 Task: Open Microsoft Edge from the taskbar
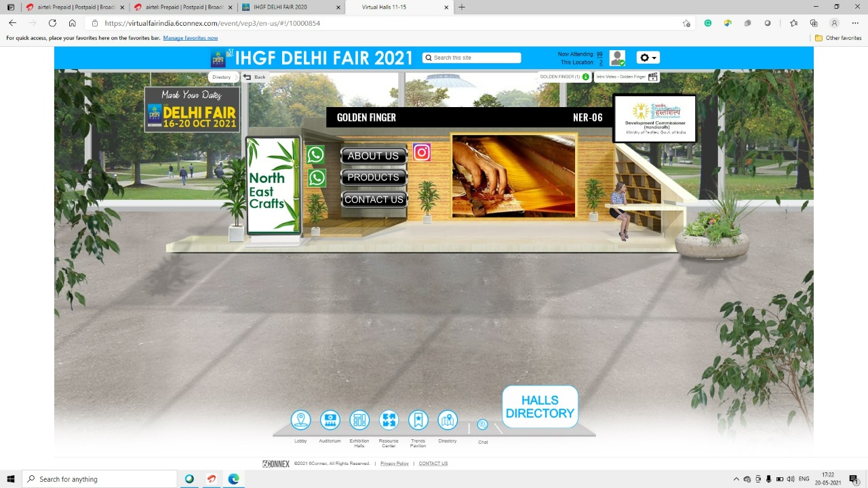(233, 479)
